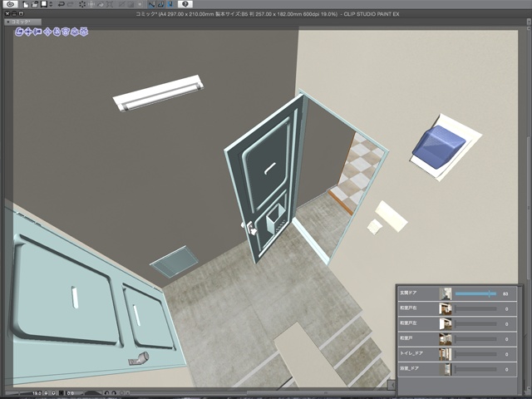Click the Open file folder icon

[35, 4]
